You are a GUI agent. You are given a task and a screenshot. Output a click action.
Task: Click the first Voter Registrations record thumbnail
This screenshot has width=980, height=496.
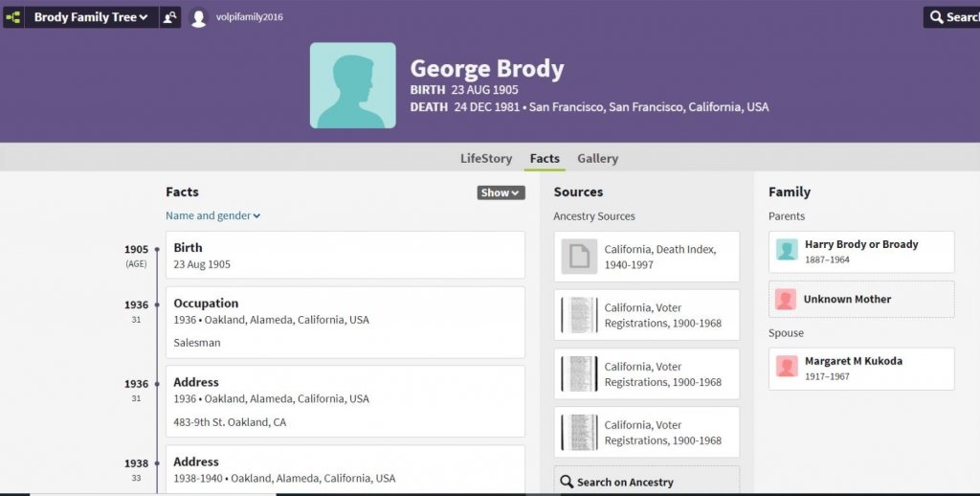[579, 315]
